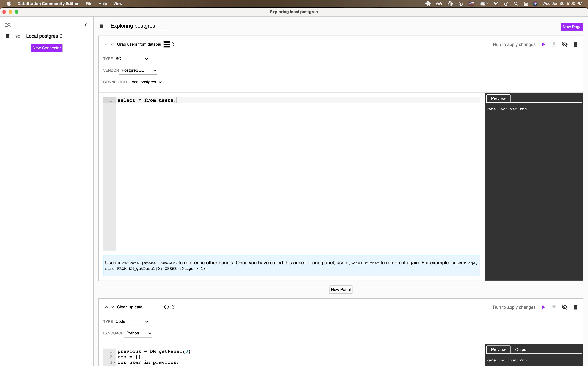Toggle visibility of the Clean up data panel
This screenshot has height=366, width=588.
pyautogui.click(x=565, y=307)
